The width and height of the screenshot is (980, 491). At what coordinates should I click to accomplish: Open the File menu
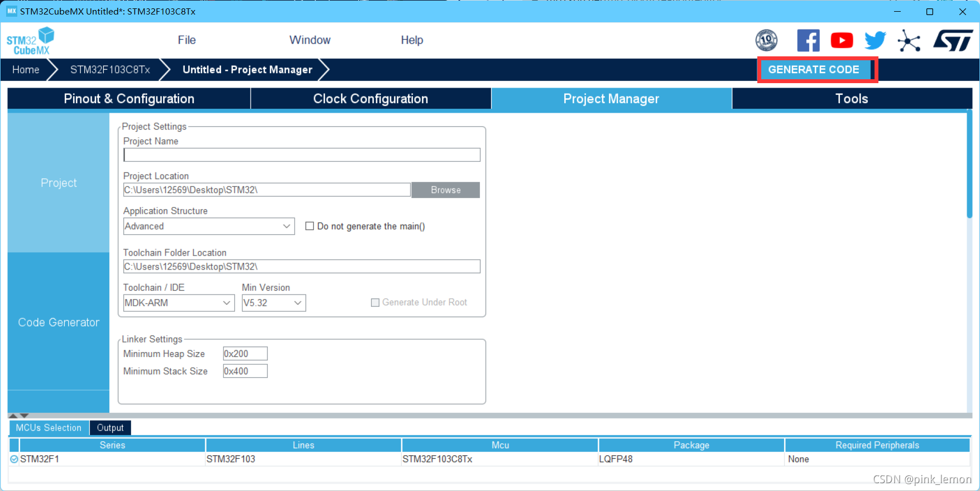[x=186, y=40]
